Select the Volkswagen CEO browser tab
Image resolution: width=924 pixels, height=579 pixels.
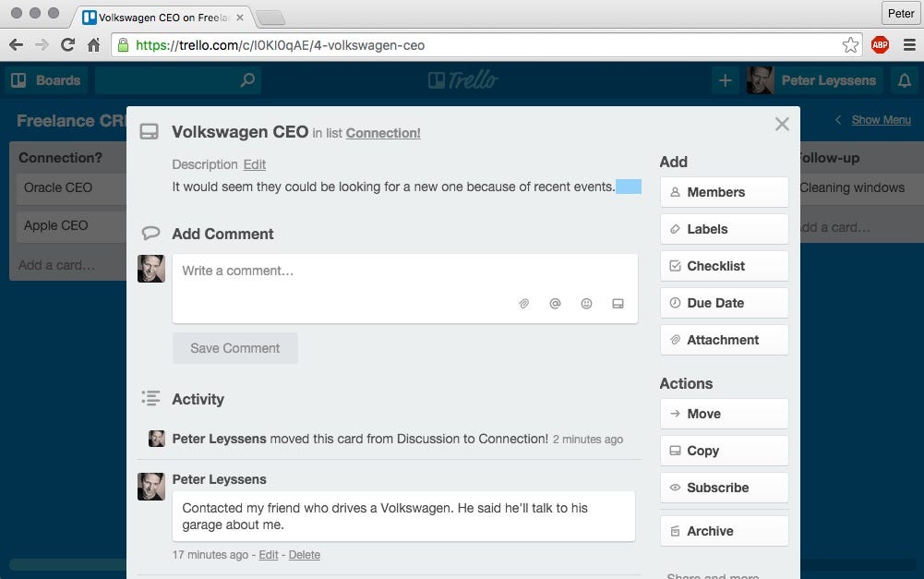162,18
